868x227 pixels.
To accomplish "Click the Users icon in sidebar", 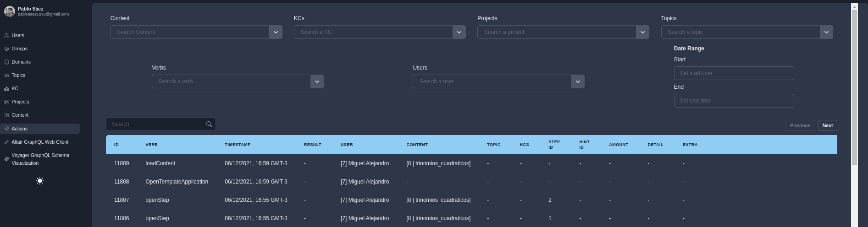I will 6,35.
